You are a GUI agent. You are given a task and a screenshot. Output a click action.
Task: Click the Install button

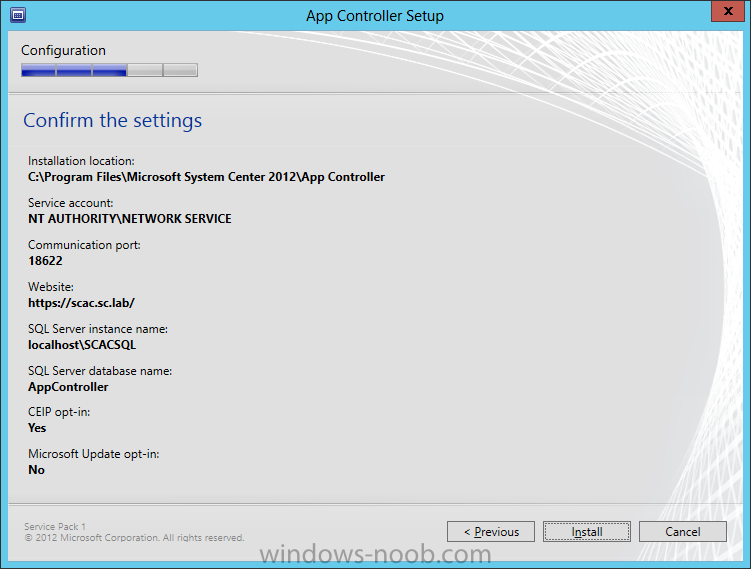click(x=587, y=532)
